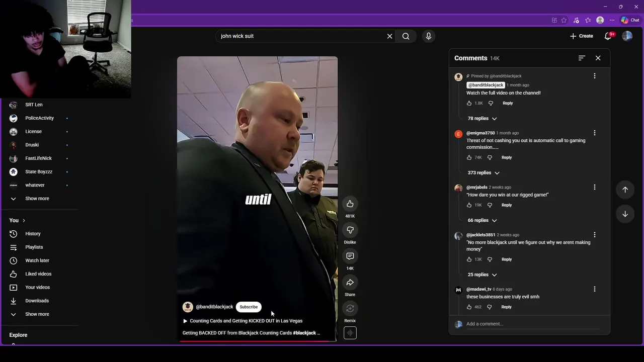Click the sound waveform icon below Remix
The width and height of the screenshot is (644, 362).
click(350, 333)
